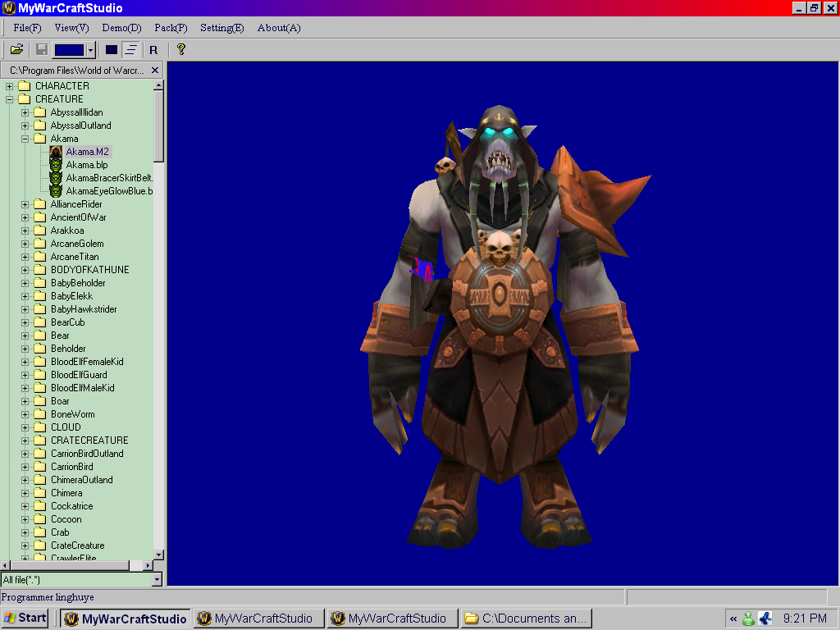Screen dimensions: 840x630
Task: Click the CREATURE folder icon
Action: tap(24, 99)
